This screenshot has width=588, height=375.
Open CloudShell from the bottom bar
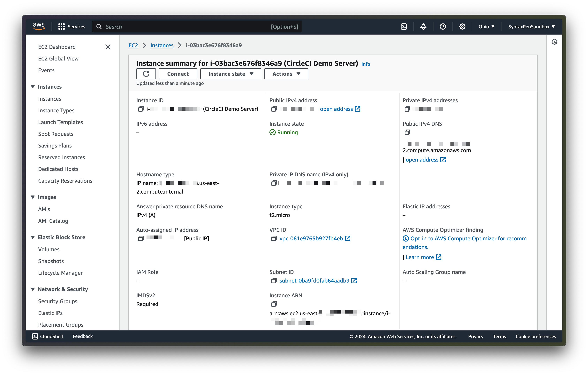(x=48, y=336)
